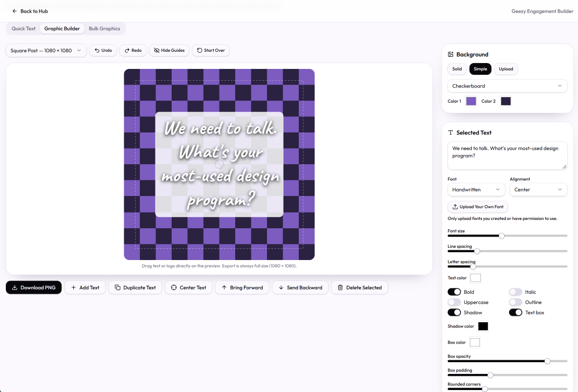Image resolution: width=578 pixels, height=392 pixels.
Task: Click the Line spacing slider handle
Action: [477, 251]
